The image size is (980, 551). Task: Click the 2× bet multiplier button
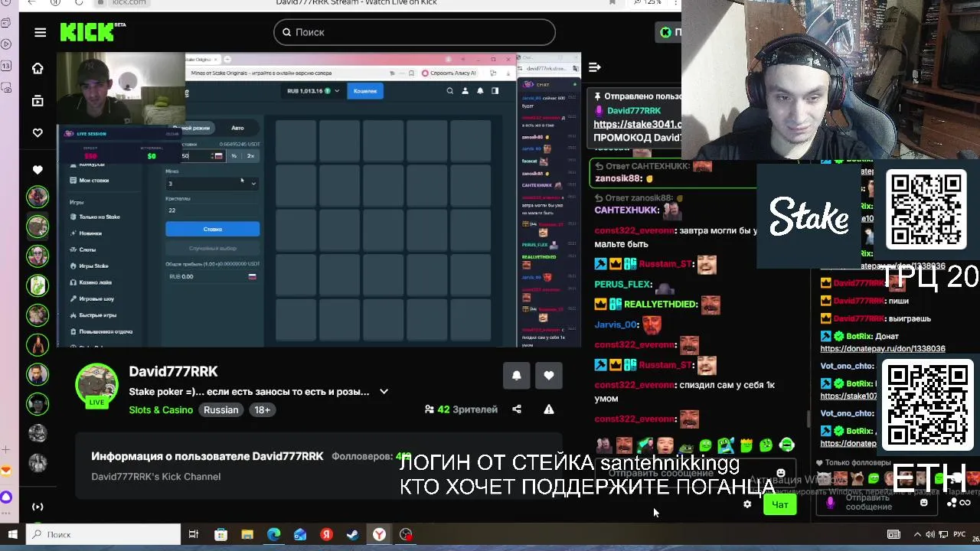click(x=250, y=156)
